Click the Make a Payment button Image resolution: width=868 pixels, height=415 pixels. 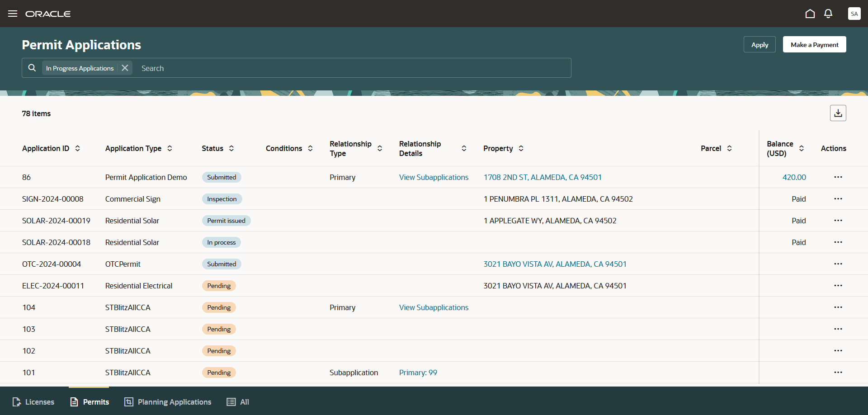(x=814, y=44)
